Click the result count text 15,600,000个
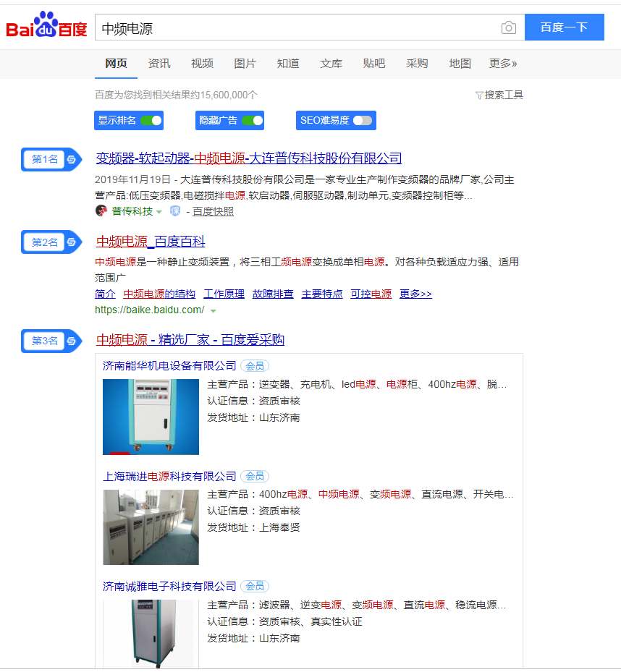Screen dimensions: 621x672 tap(228, 95)
